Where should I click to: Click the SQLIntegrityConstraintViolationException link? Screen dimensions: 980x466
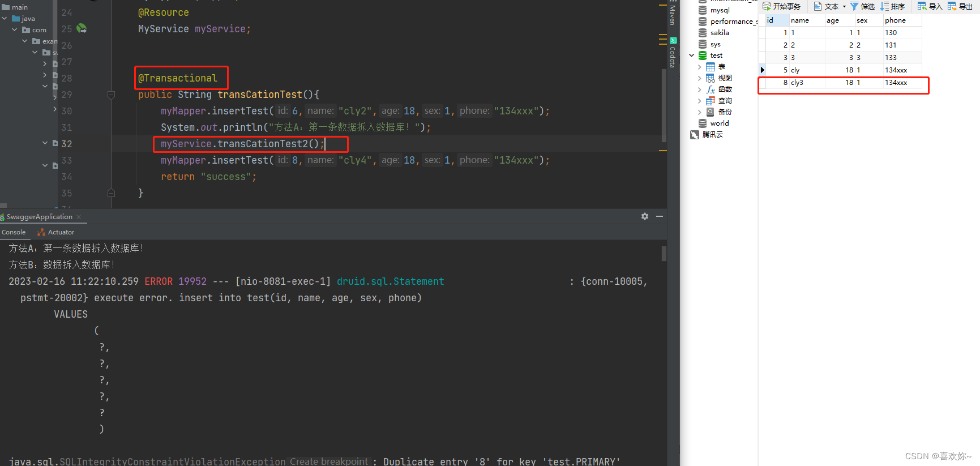point(173,461)
